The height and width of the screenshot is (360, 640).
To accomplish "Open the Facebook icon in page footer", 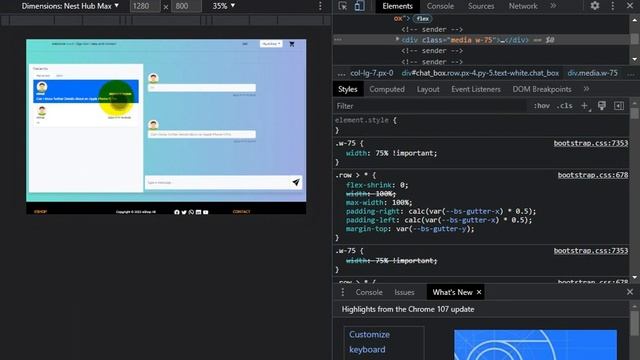I will [x=177, y=212].
